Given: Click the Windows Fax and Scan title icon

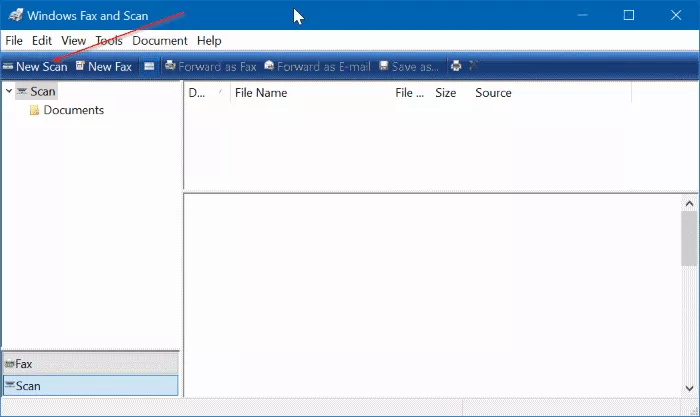Looking at the screenshot, I should (16, 15).
